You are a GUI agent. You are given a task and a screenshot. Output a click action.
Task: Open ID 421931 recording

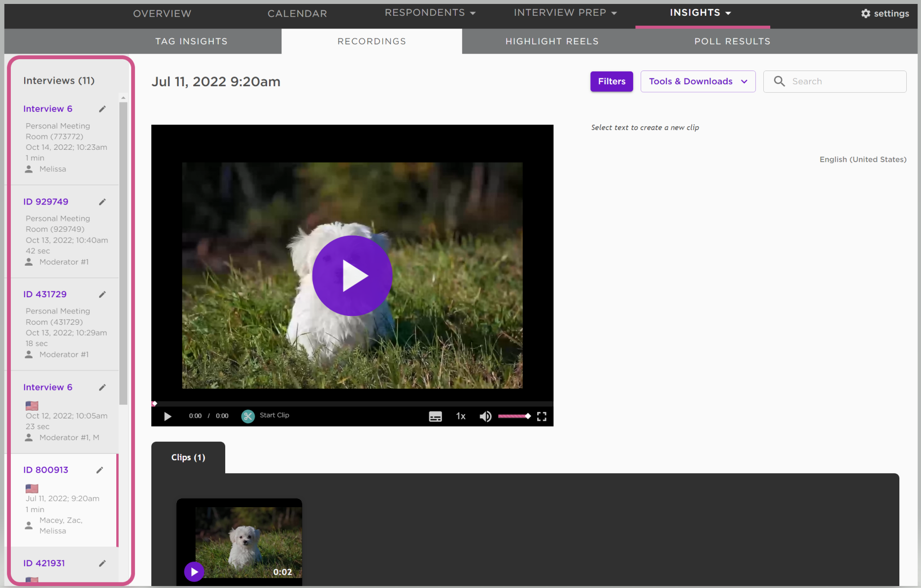[44, 563]
